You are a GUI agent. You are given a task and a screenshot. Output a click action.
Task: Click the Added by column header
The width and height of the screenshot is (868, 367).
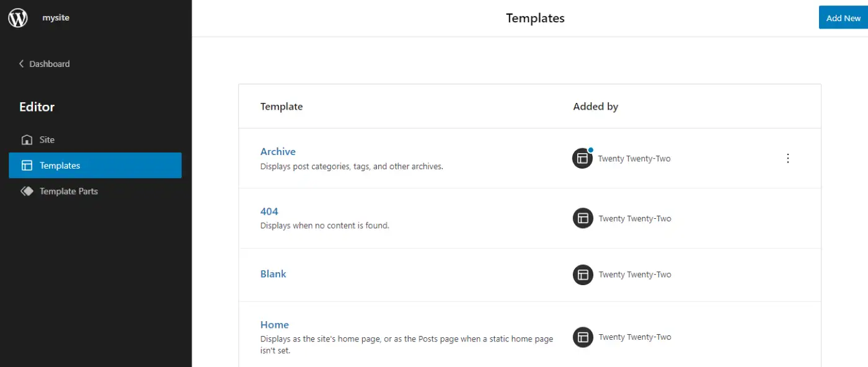click(595, 107)
